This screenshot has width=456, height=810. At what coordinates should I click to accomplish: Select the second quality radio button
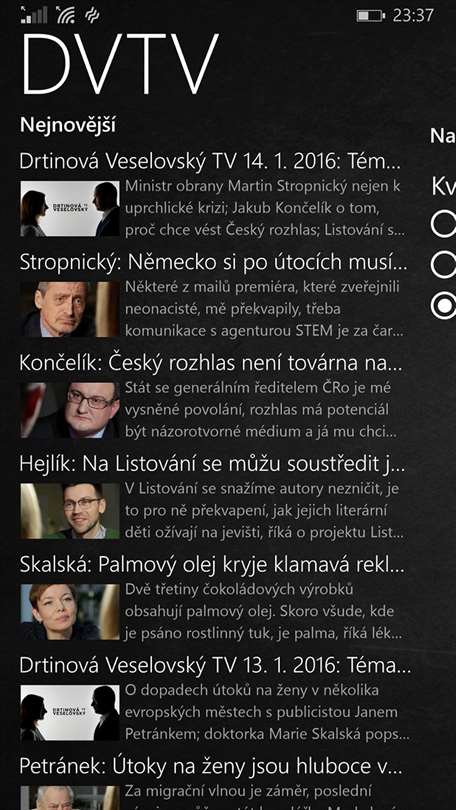pyautogui.click(x=444, y=265)
